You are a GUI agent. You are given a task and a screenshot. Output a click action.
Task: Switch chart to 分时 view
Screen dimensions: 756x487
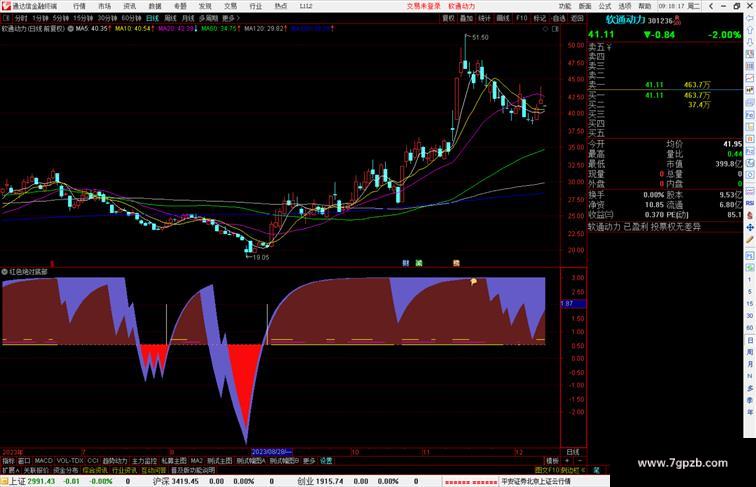pos(21,18)
